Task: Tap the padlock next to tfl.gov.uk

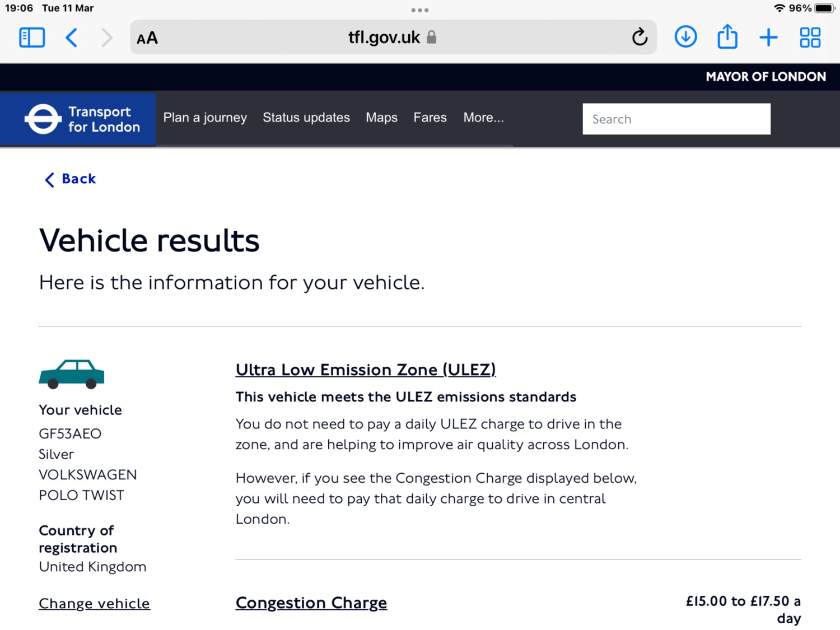Action: pos(431,37)
